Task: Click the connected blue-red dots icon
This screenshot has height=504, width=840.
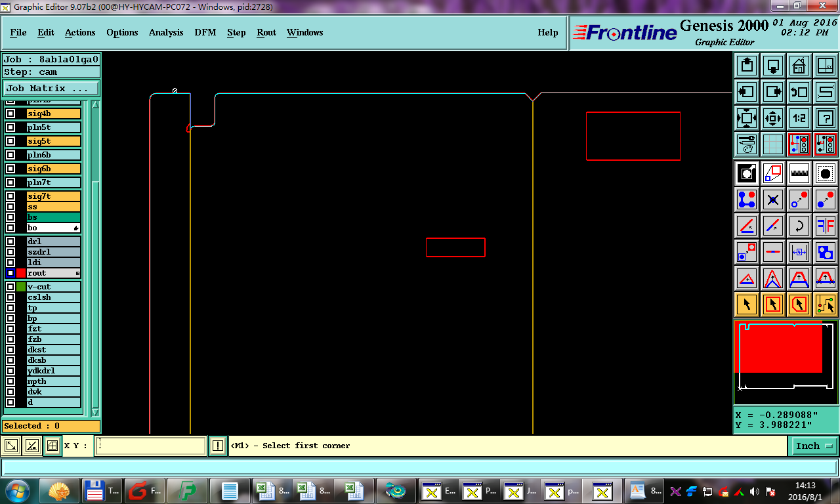Action: (747, 199)
